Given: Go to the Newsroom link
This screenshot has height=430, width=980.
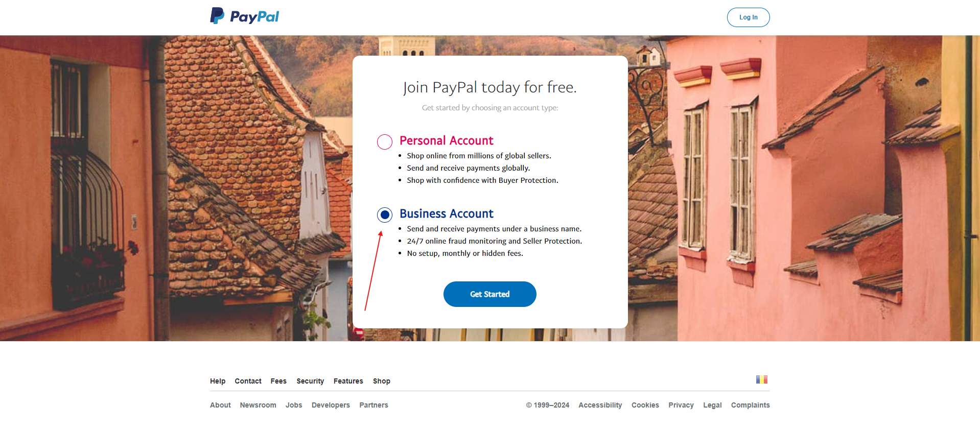Looking at the screenshot, I should (258, 405).
